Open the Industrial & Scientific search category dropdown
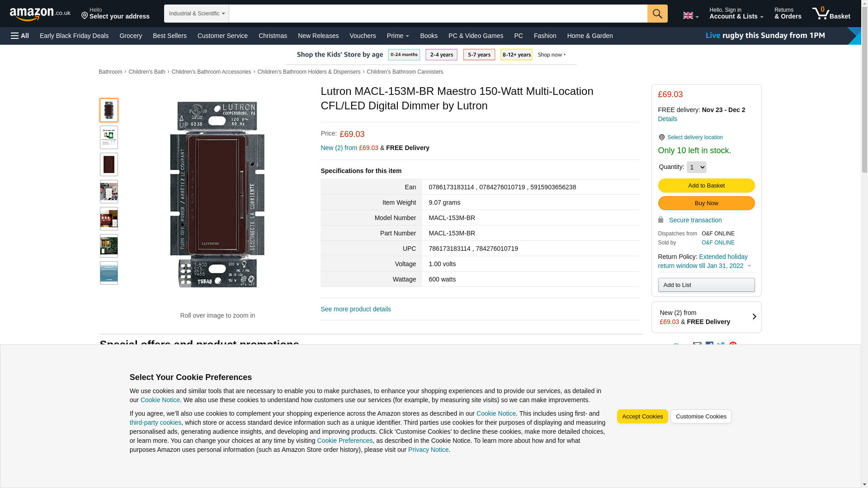The height and width of the screenshot is (488, 868). [196, 14]
